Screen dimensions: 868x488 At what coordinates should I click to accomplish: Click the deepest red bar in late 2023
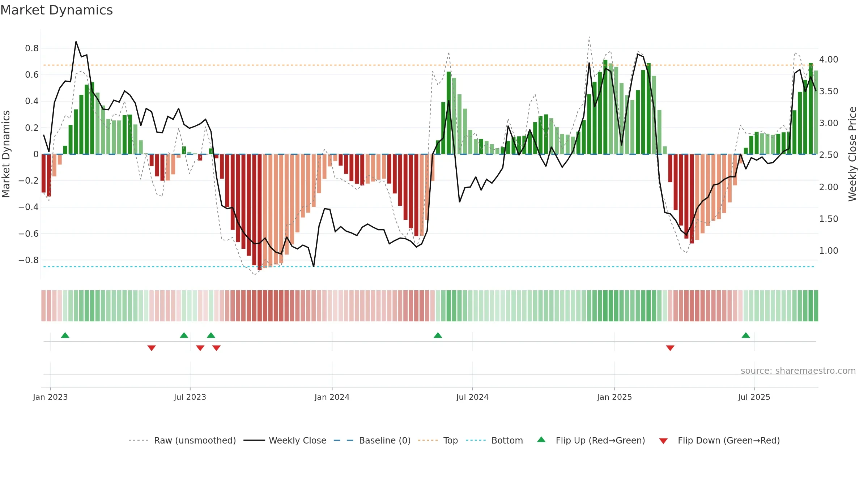tap(260, 212)
